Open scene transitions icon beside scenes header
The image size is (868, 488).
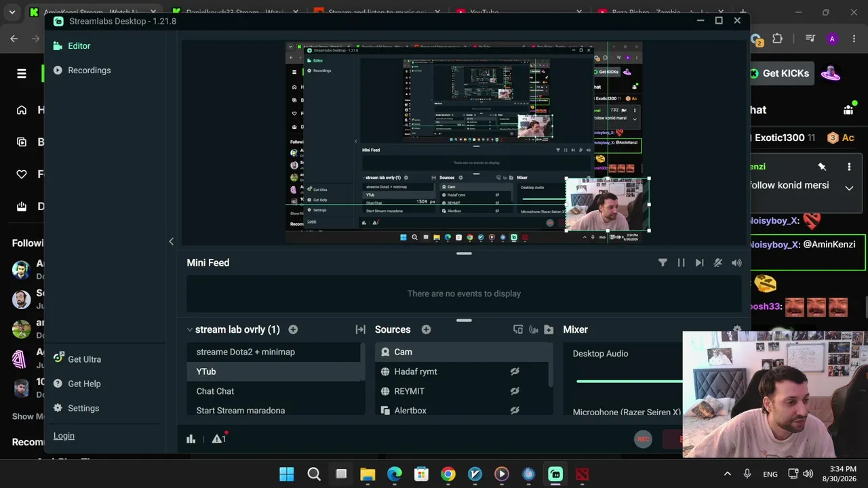click(360, 329)
